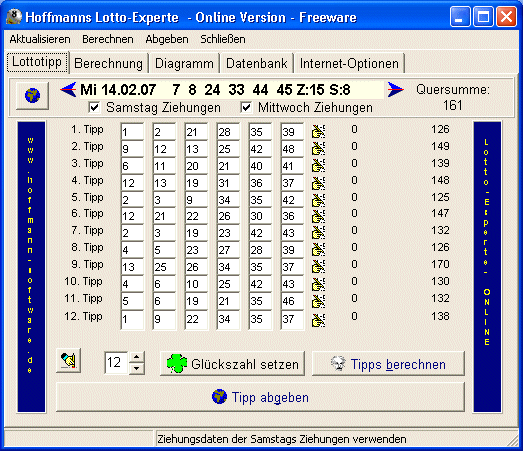
Task: Click the hand icon for 1. Tipp
Action: [x=318, y=131]
